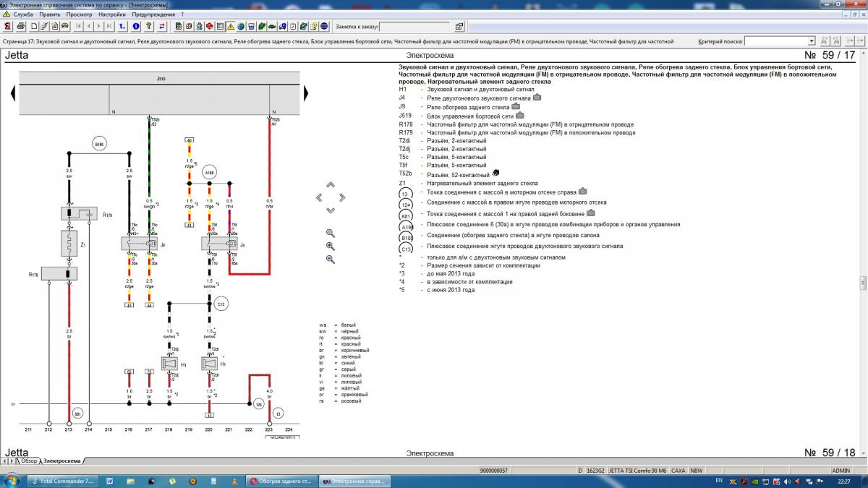Image resolution: width=868 pixels, height=488 pixels.
Task: Zoom out of the wiring diagram
Action: coord(331,259)
